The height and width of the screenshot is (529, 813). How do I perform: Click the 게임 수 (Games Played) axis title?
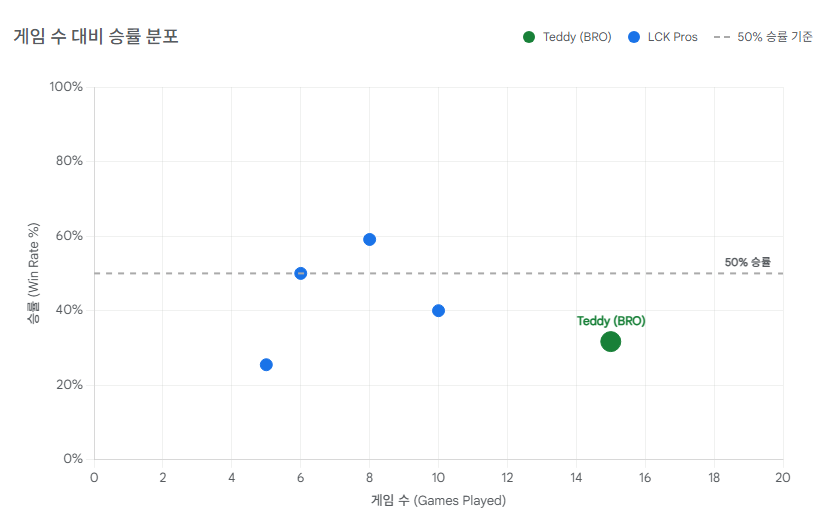(438, 501)
